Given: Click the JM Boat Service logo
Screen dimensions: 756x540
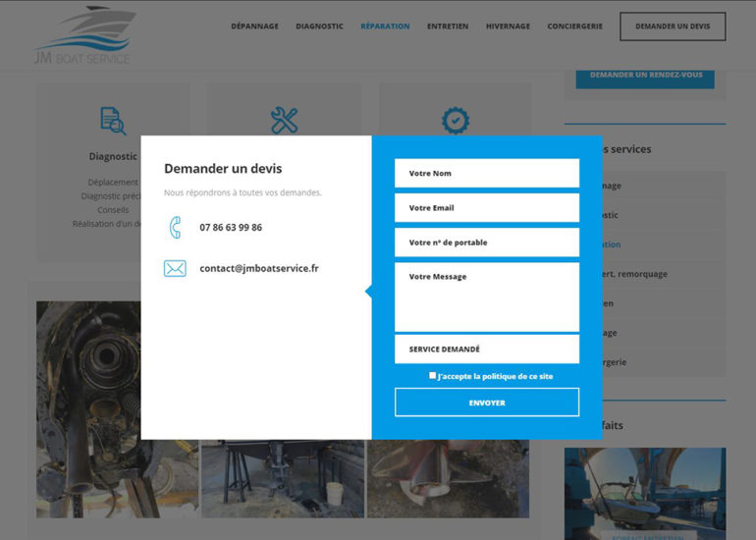Looking at the screenshot, I should pyautogui.click(x=85, y=35).
